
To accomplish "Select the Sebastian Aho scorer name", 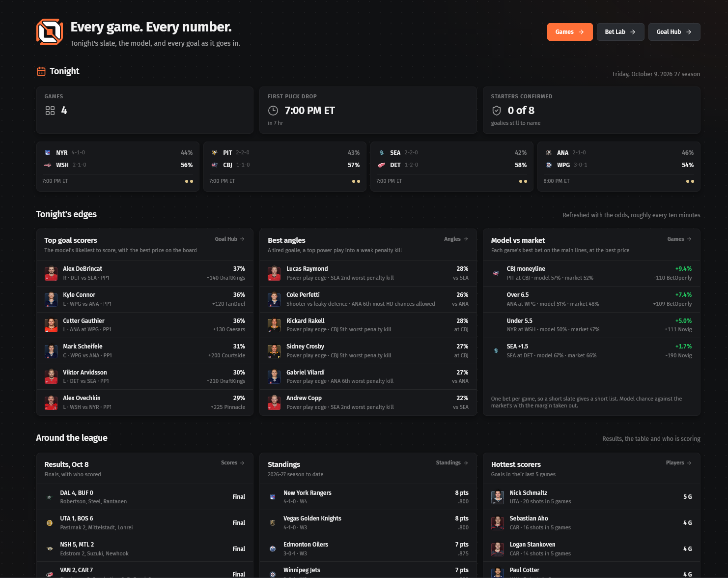I will click(x=529, y=519).
